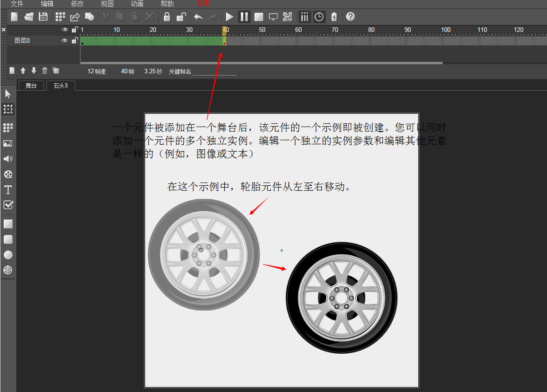Open the 视图 menu
The height and width of the screenshot is (392, 547).
click(107, 4)
